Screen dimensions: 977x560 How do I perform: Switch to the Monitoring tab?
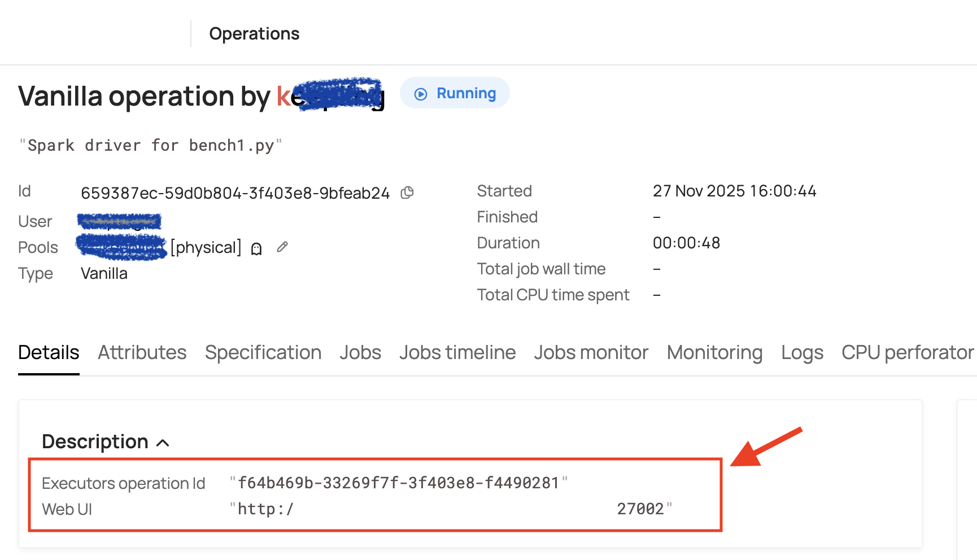point(714,353)
